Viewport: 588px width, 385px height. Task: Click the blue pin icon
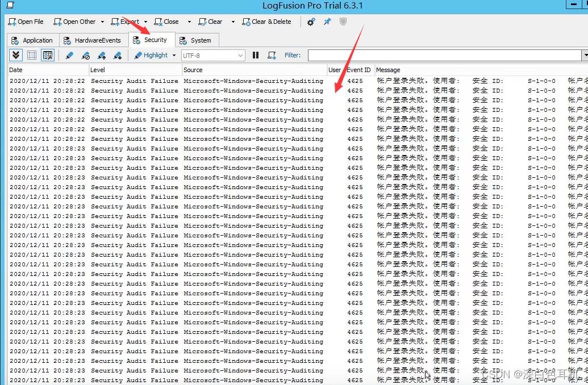coord(327,22)
